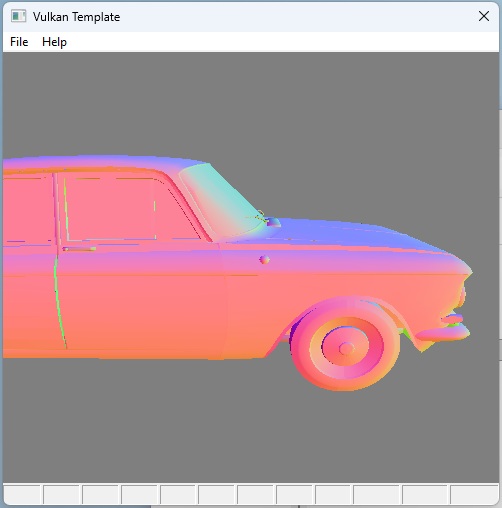Click the front bumper of the car
Viewport: 502px width, 508px height.
443,333
